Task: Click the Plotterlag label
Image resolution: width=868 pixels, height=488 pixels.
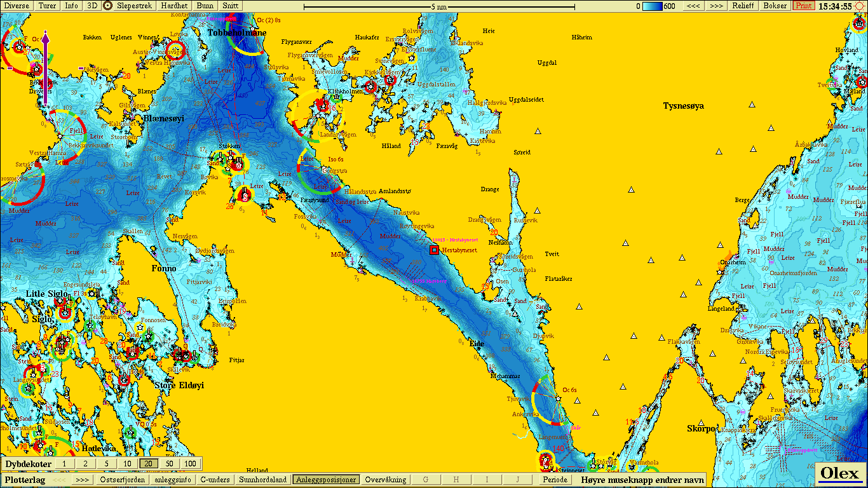Action: (25, 480)
